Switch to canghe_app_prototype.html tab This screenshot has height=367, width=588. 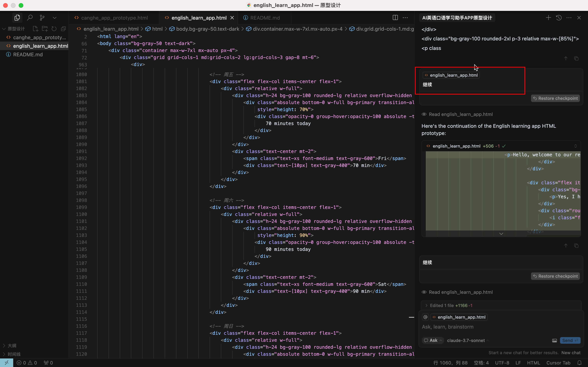pyautogui.click(x=114, y=18)
